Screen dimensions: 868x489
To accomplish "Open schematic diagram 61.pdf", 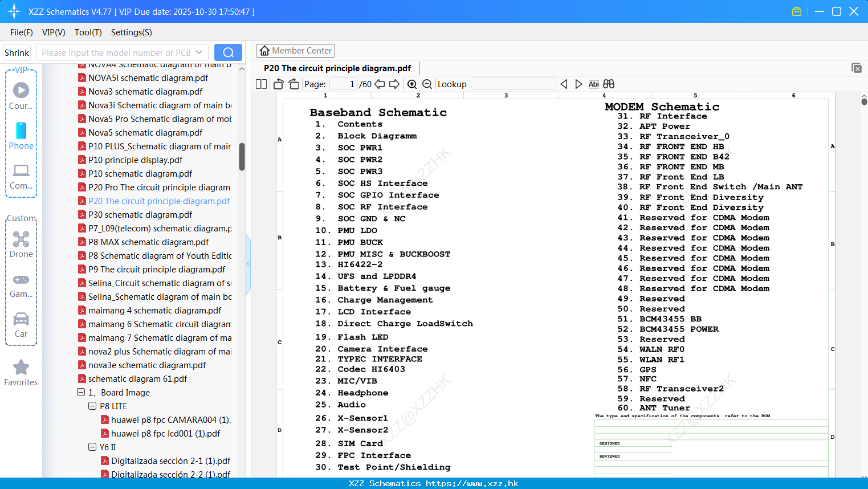I will pyautogui.click(x=137, y=378).
